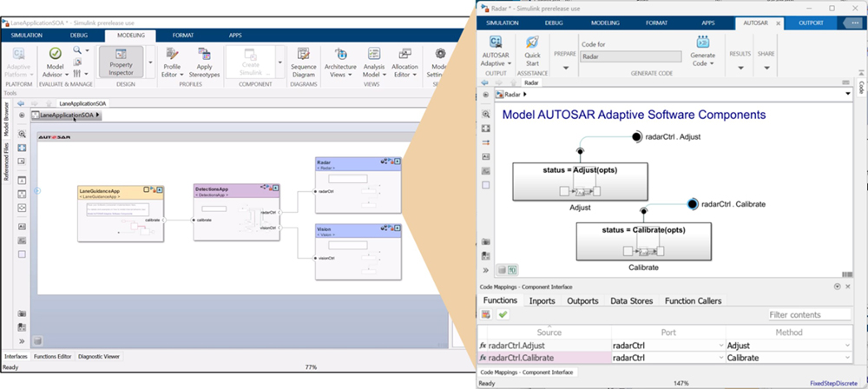The image size is (868, 389).
Task: Open the Model Advisor dropdown arrow
Action: click(67, 75)
